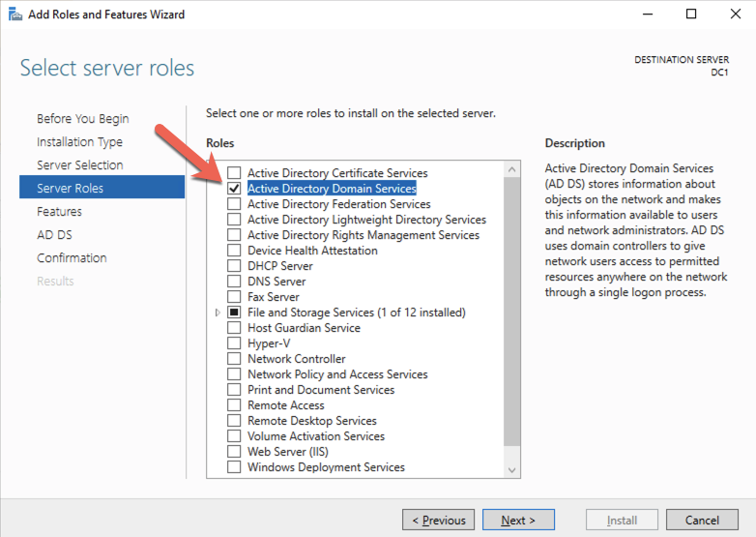Open the AD DS step
This screenshot has width=756, height=537.
[54, 234]
